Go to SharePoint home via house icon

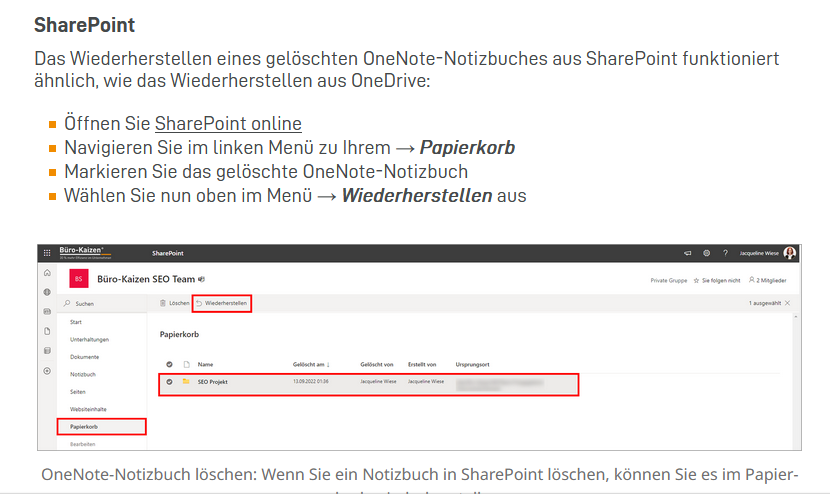(x=47, y=273)
